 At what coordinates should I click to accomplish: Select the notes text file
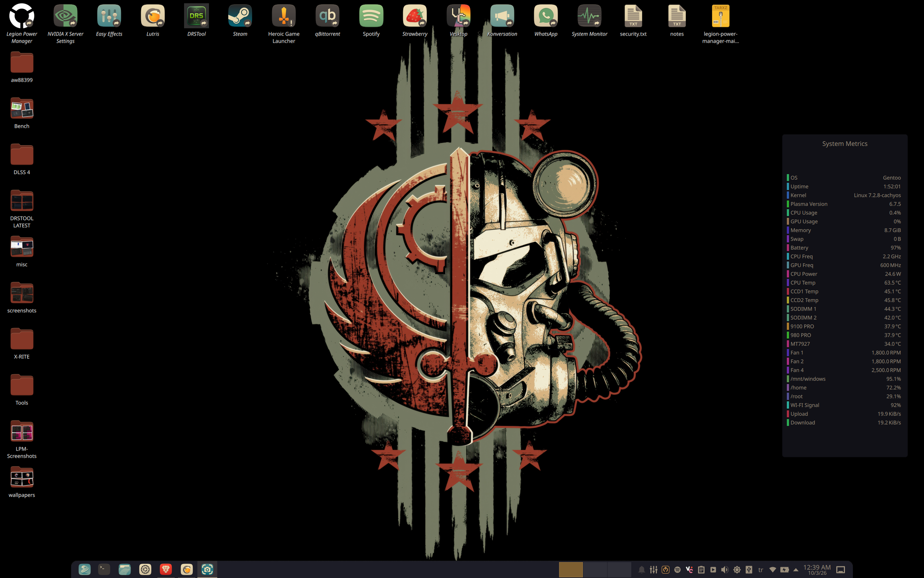pos(677,16)
